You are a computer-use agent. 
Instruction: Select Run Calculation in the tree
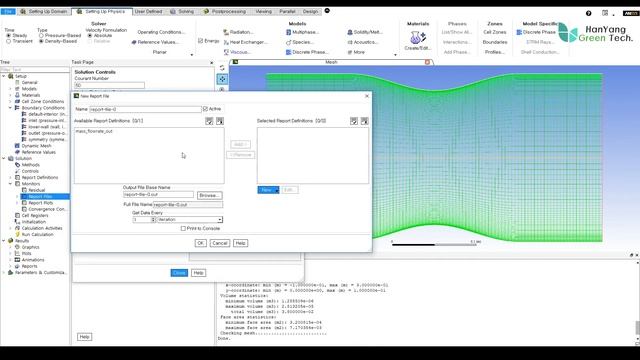click(37, 234)
